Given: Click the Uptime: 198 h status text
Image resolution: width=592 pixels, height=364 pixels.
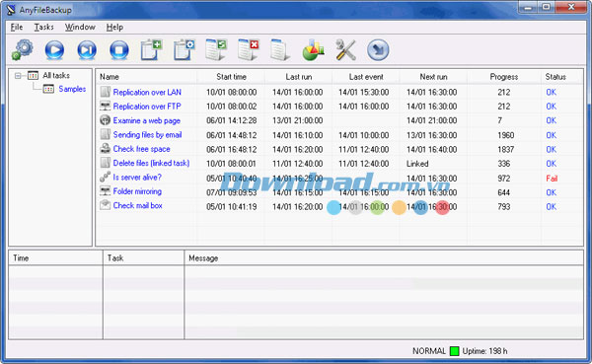Looking at the screenshot, I should [x=484, y=351].
